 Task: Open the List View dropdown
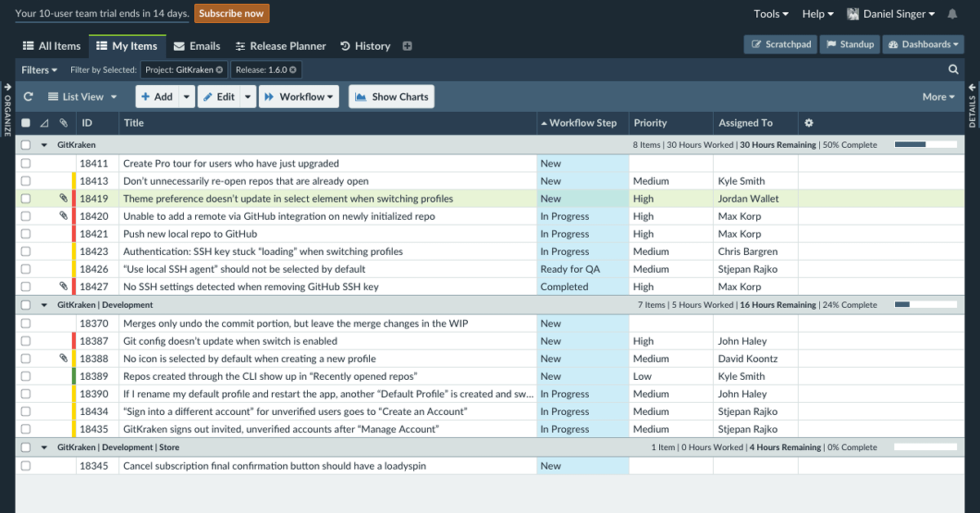click(82, 96)
